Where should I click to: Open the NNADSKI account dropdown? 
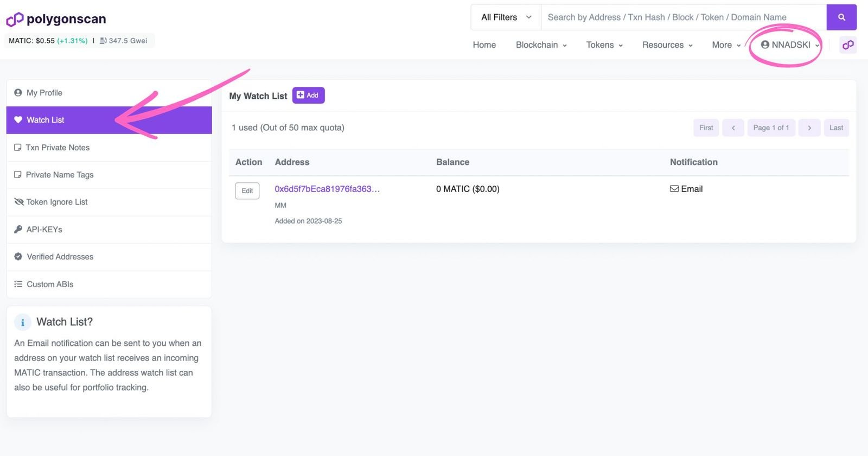790,45
